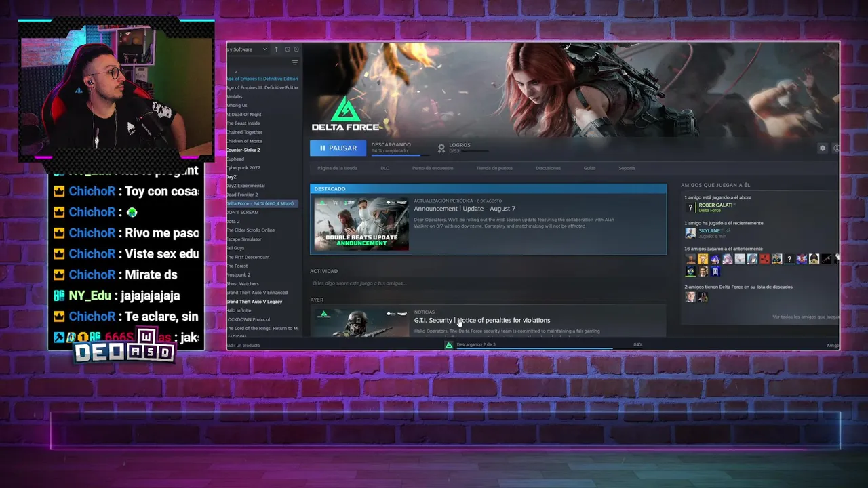The height and width of the screenshot is (488, 868).
Task: Open the Tienda de puntos tab
Action: click(x=494, y=168)
